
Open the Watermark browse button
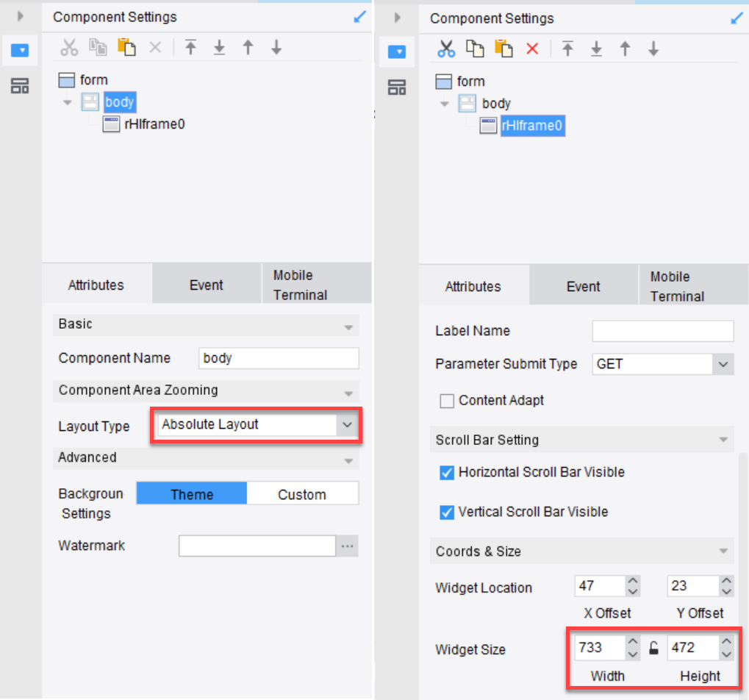pos(346,546)
